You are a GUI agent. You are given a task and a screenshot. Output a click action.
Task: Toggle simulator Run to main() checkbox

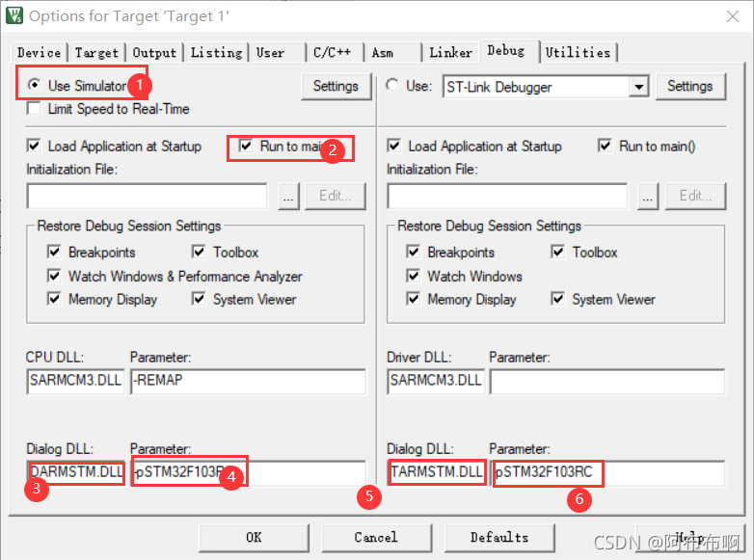click(x=246, y=146)
